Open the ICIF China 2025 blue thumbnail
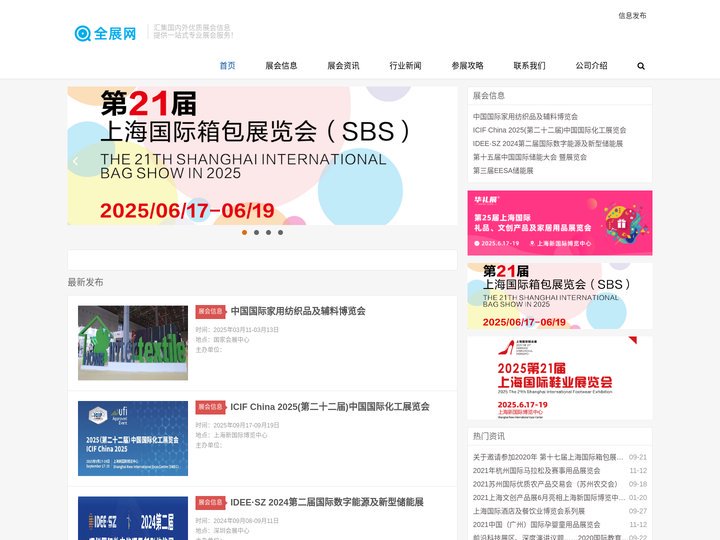 click(x=133, y=438)
